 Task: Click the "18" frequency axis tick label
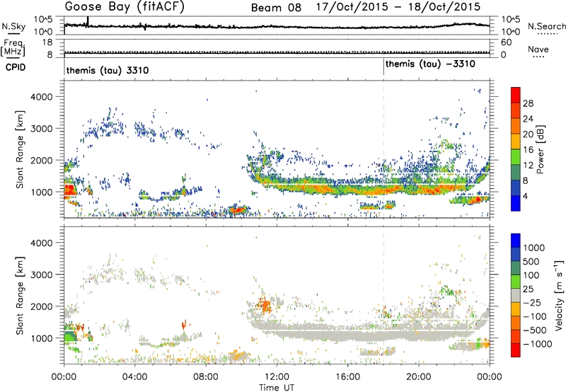tap(47, 42)
